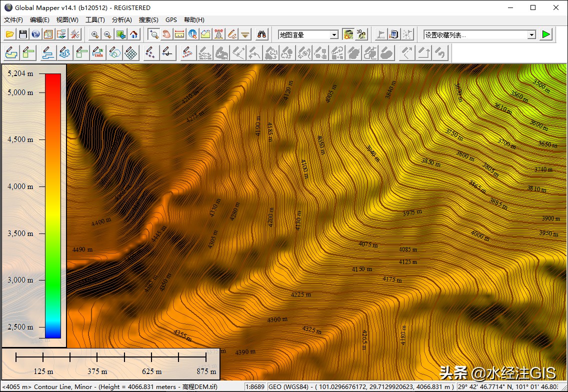Open the 分析(A) menu
The width and height of the screenshot is (568, 392).
pyautogui.click(x=121, y=20)
